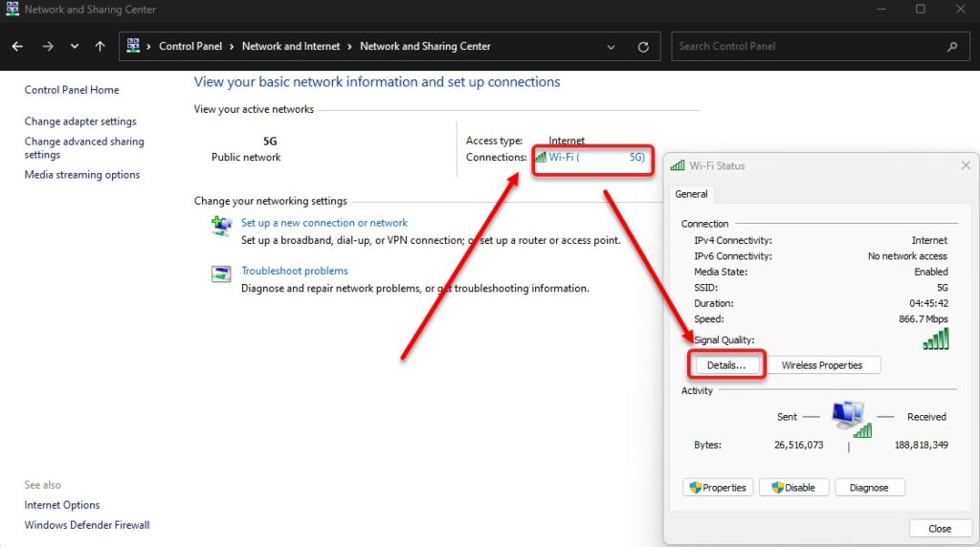Open the Details button
Image resolution: width=980 pixels, height=547 pixels.
pos(726,365)
